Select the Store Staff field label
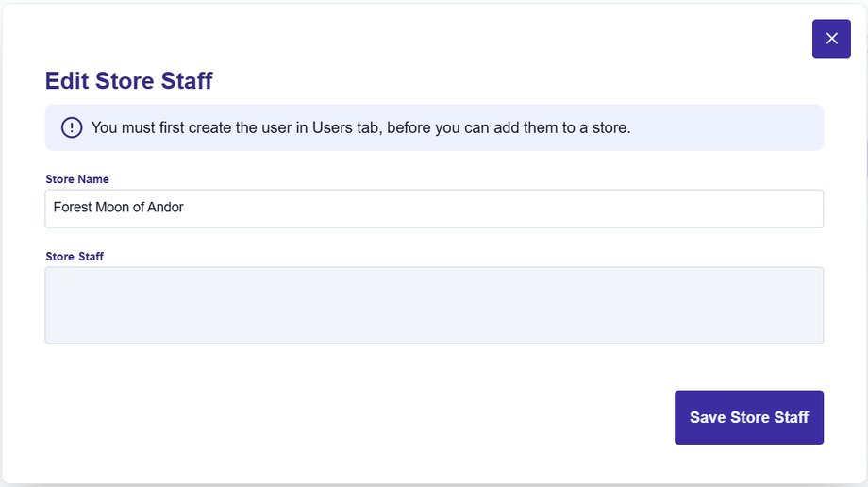868x487 pixels. tap(75, 256)
